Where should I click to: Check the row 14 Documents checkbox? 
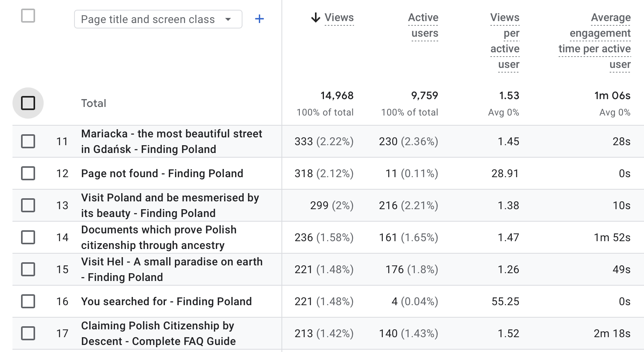(x=28, y=237)
